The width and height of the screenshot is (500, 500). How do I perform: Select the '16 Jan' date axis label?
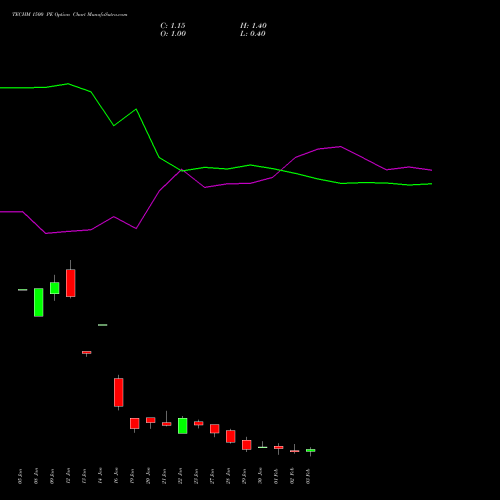[116, 476]
